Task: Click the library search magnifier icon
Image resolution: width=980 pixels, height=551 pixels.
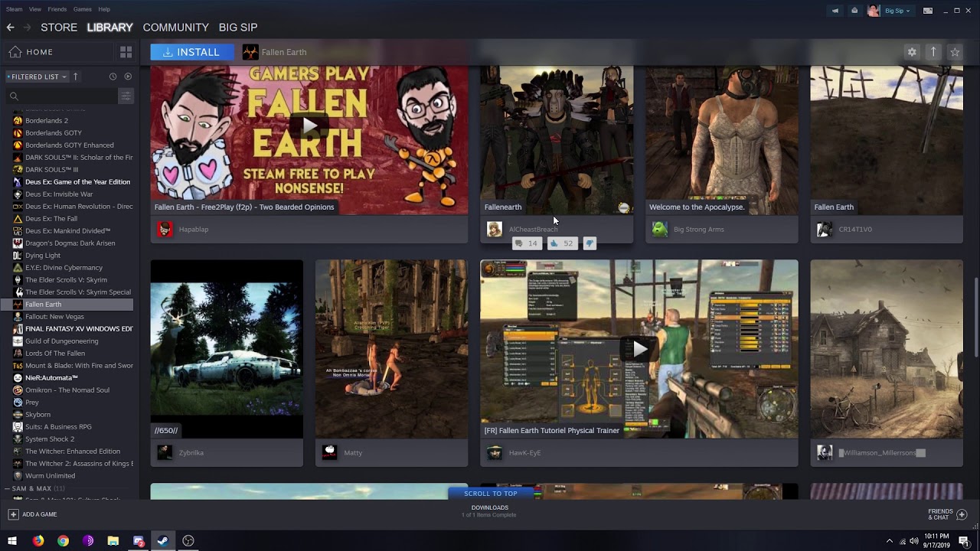Action: [x=14, y=96]
